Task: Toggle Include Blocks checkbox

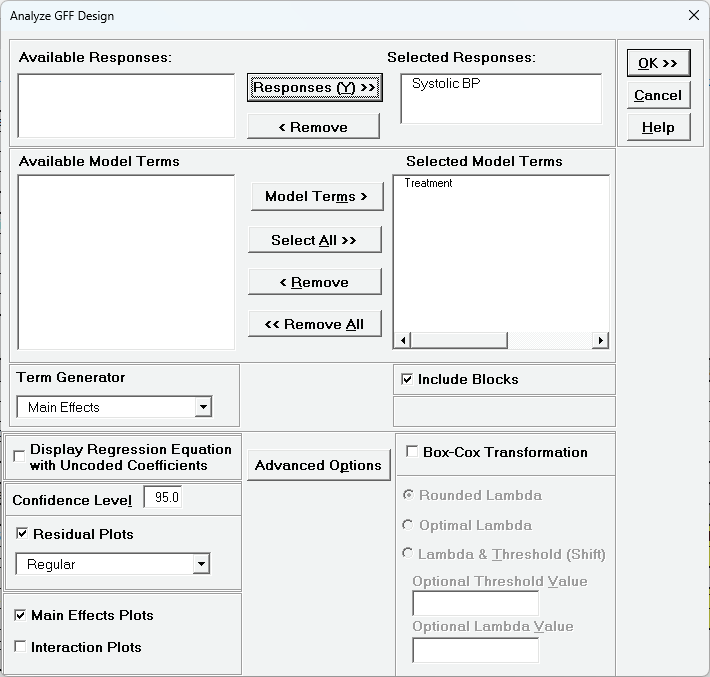Action: click(x=407, y=380)
